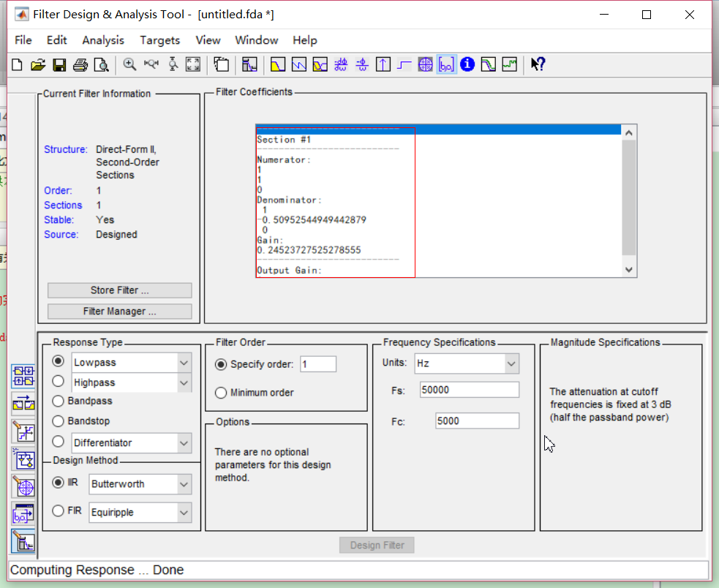
Task: Display the Step Response plot
Action: click(x=404, y=64)
